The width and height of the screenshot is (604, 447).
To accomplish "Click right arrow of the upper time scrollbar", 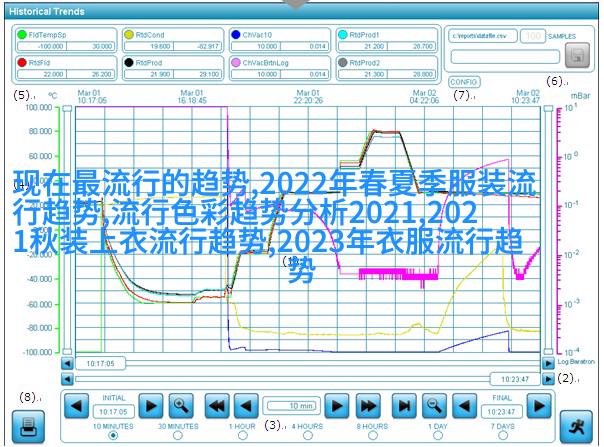I will click(x=548, y=363).
